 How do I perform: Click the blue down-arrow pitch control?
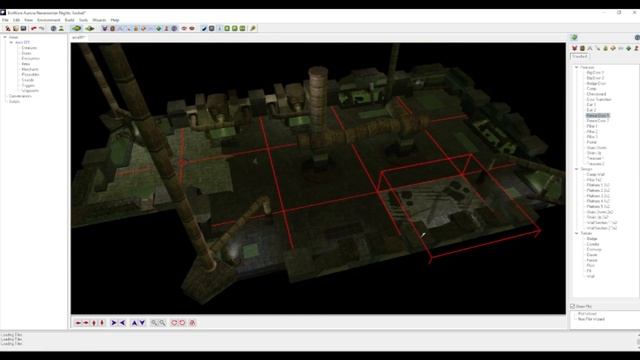click(x=142, y=323)
